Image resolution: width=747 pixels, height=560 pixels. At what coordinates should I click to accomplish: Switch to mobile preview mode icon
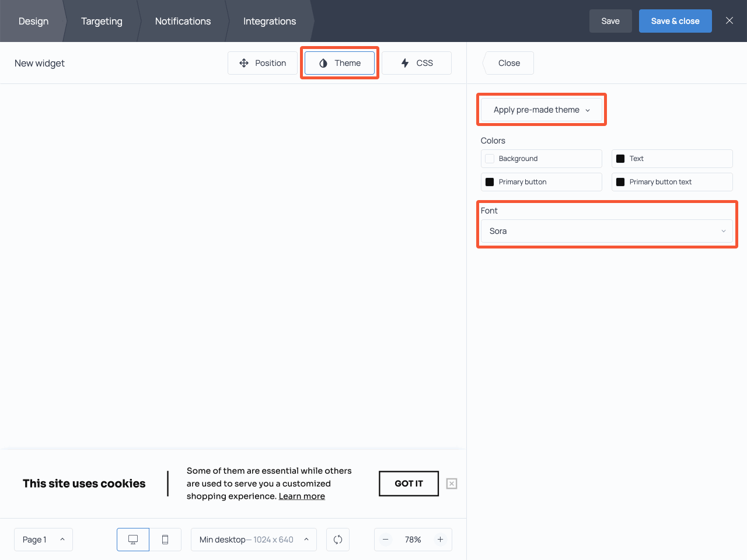(165, 540)
